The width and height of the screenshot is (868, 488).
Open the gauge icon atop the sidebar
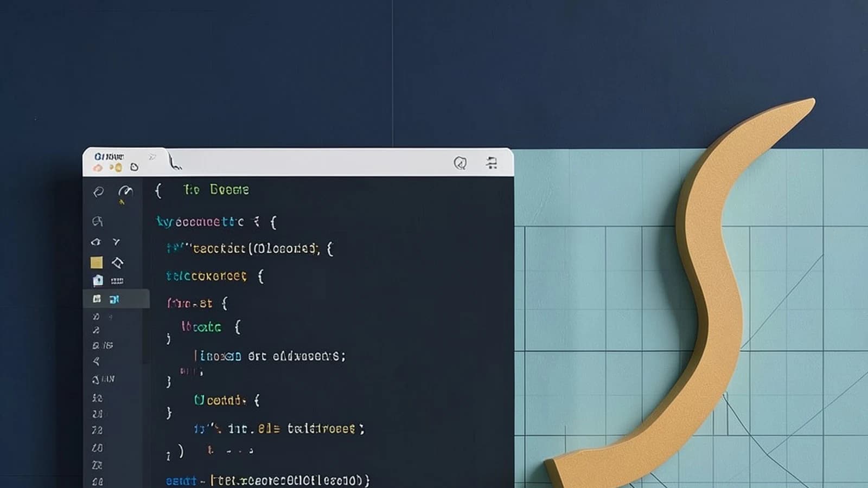click(x=125, y=191)
